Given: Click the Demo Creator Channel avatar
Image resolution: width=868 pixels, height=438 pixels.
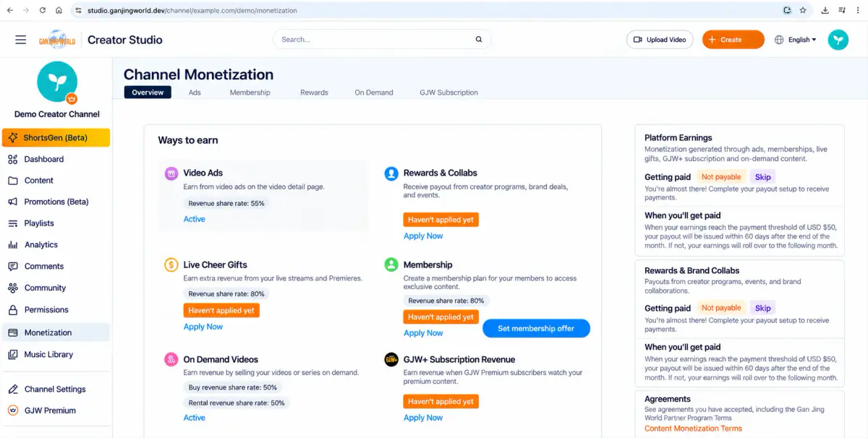Looking at the screenshot, I should pyautogui.click(x=57, y=82).
